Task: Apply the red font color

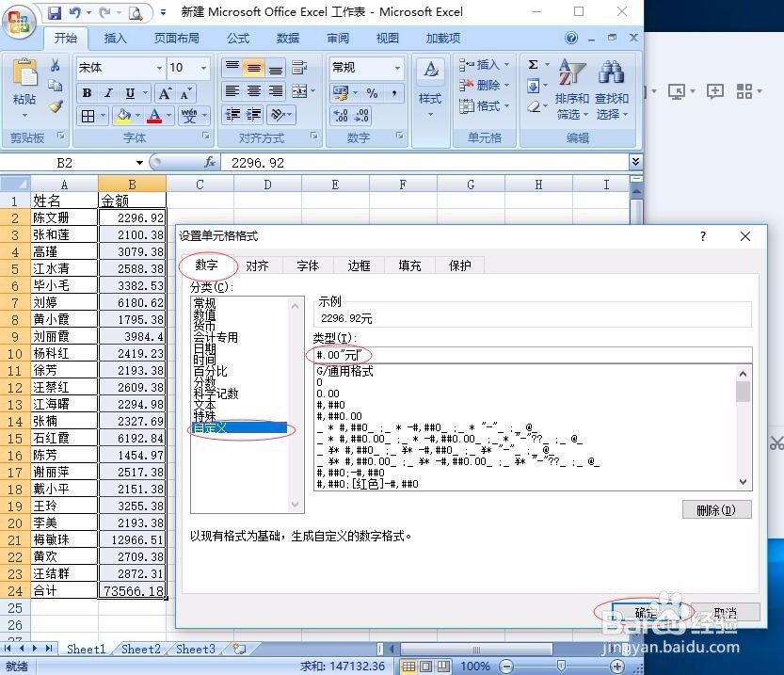Action: [154, 116]
